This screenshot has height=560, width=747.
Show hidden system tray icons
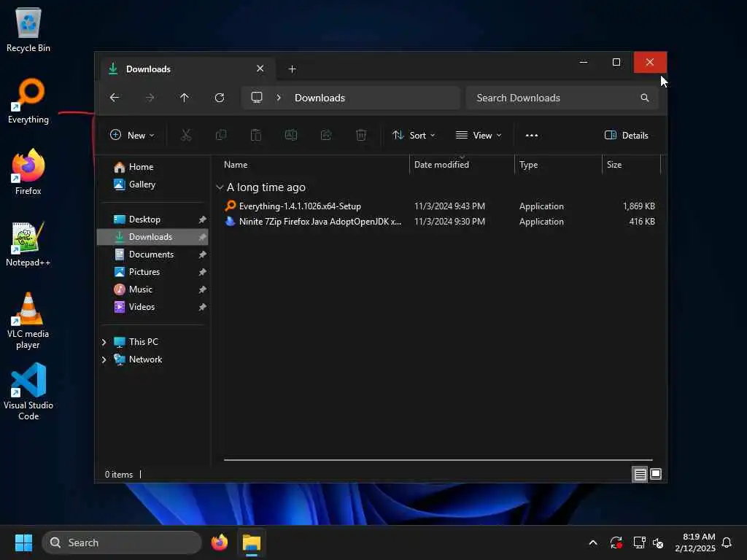(x=593, y=542)
